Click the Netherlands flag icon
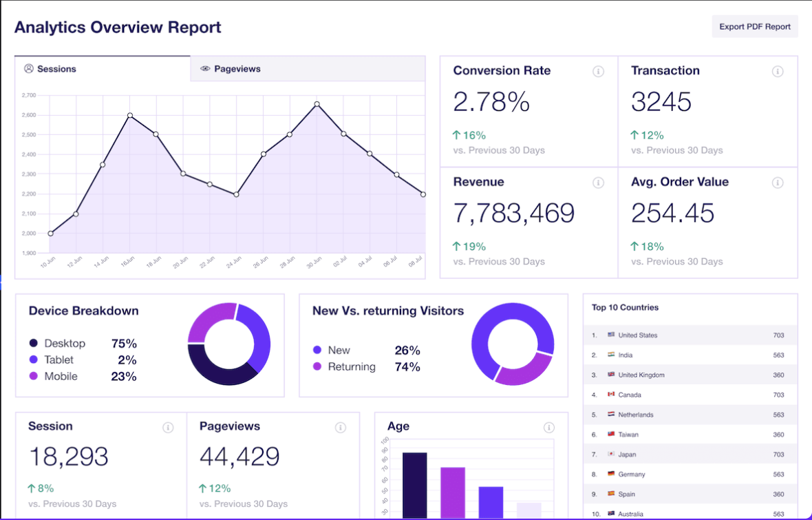This screenshot has width=812, height=520. pyautogui.click(x=611, y=414)
